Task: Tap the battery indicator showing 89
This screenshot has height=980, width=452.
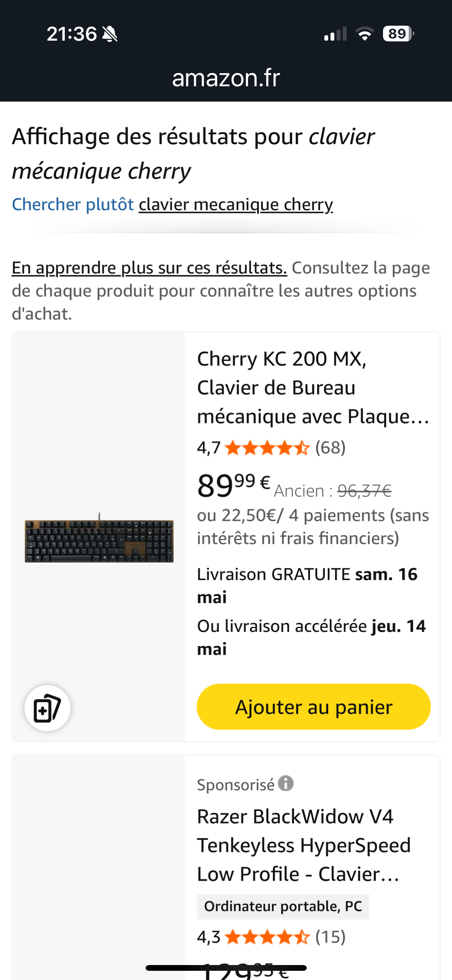Action: click(398, 34)
